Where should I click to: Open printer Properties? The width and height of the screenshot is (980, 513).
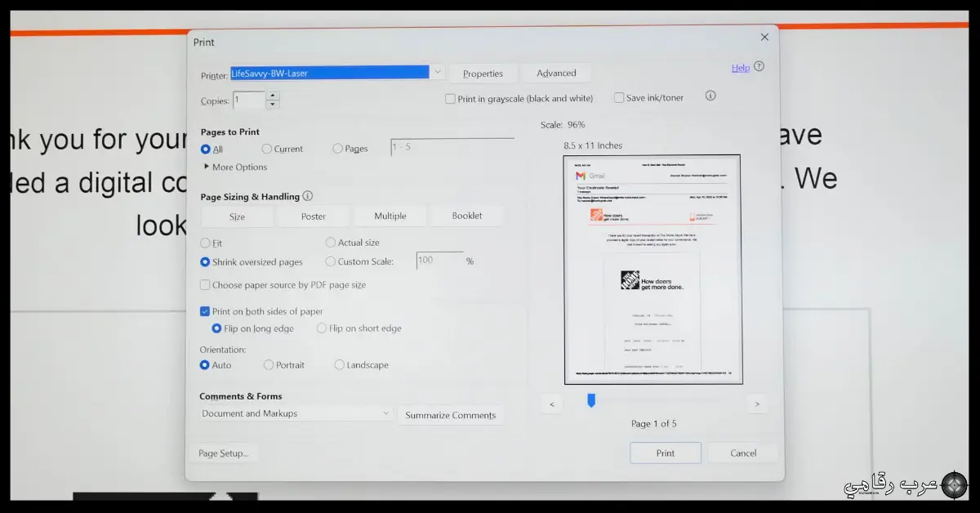[x=483, y=73]
